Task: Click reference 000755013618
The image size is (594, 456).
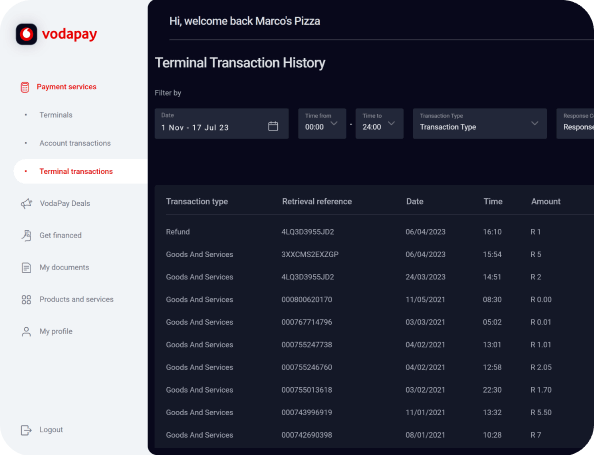Action: tap(307, 390)
